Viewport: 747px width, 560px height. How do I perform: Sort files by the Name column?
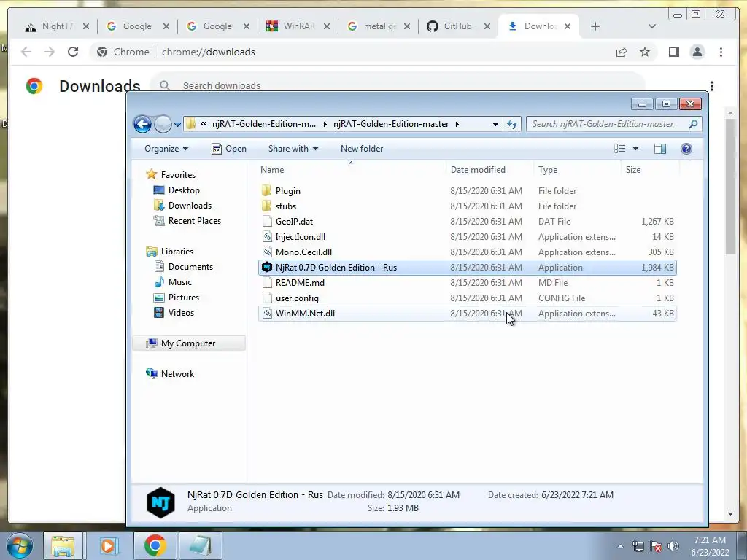coord(352,169)
